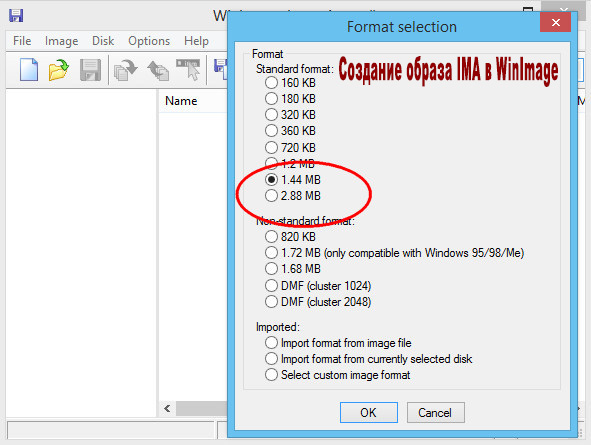
Task: Choose DMF (cluster 1024) format
Action: coord(318,286)
